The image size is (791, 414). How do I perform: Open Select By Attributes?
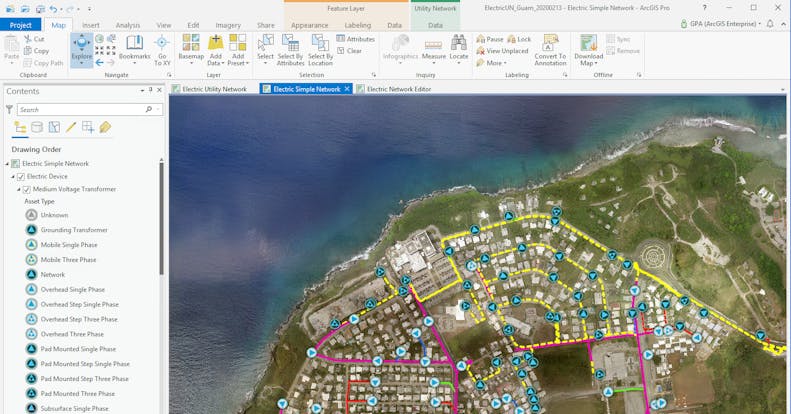pos(290,49)
